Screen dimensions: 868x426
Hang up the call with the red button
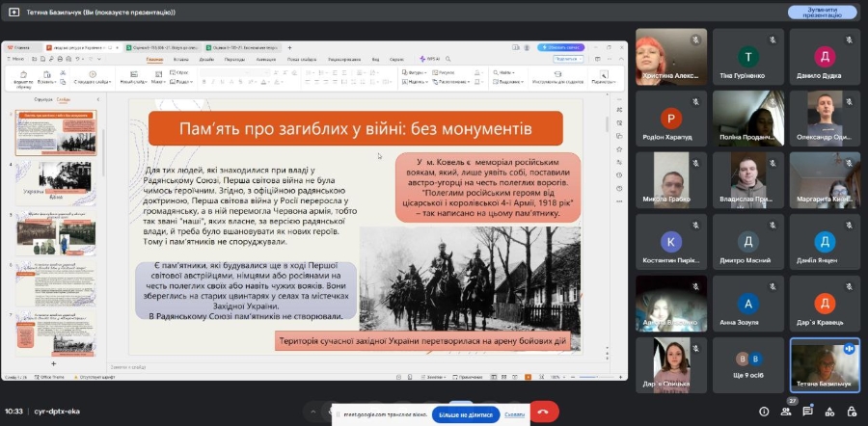[x=544, y=413]
